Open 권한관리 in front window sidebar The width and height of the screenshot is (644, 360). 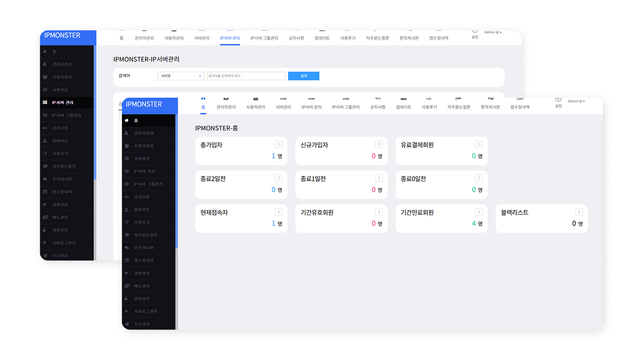tap(149, 299)
